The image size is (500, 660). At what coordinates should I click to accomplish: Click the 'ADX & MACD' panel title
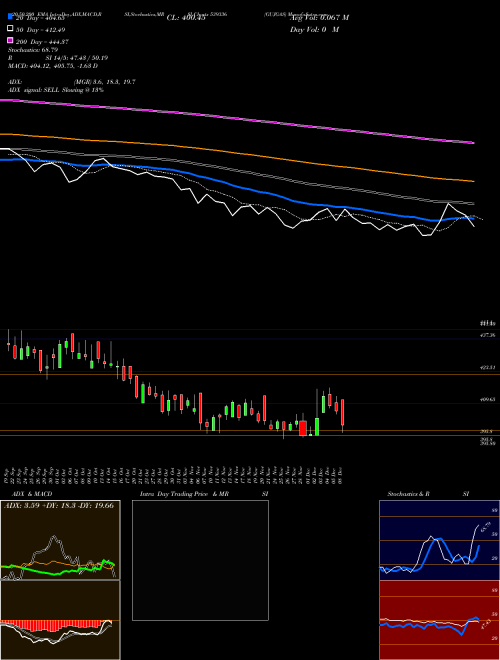(x=32, y=494)
